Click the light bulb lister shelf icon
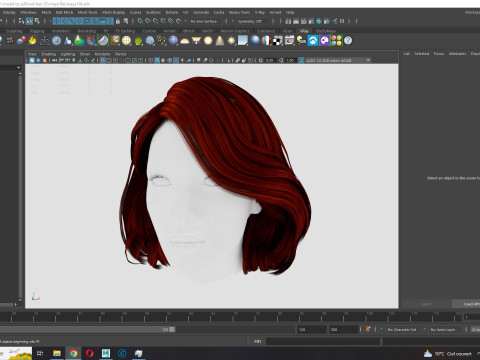 [301, 41]
